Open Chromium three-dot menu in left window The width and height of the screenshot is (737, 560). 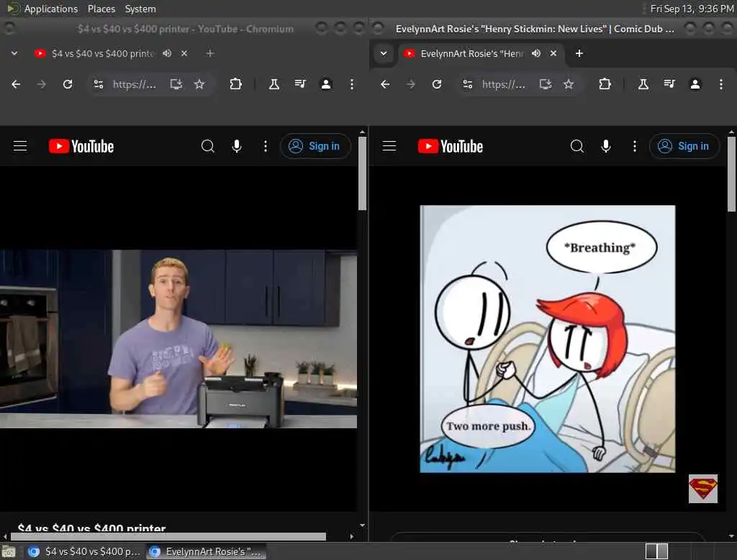351,84
